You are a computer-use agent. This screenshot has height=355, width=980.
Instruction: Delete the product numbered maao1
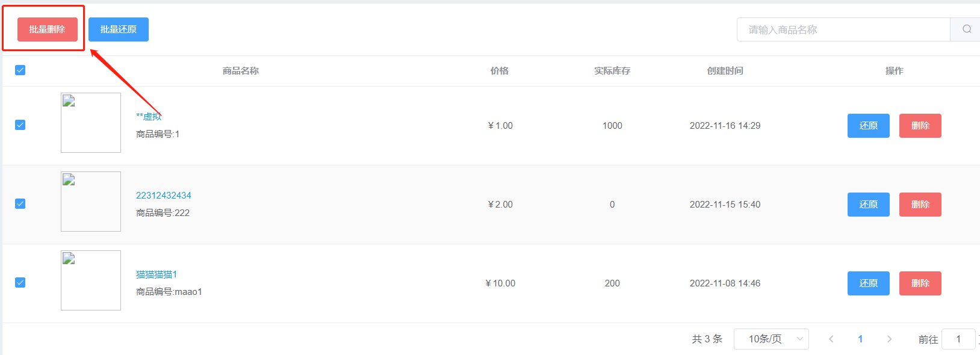[x=920, y=283]
